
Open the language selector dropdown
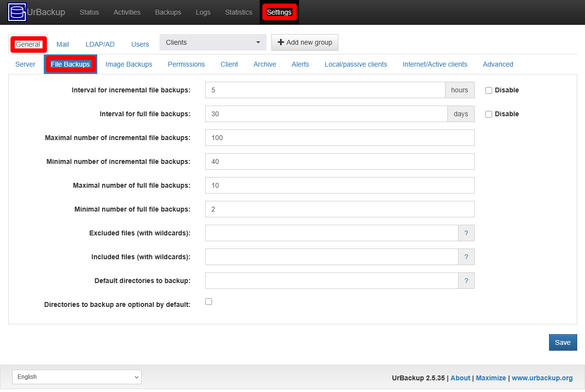point(76,376)
